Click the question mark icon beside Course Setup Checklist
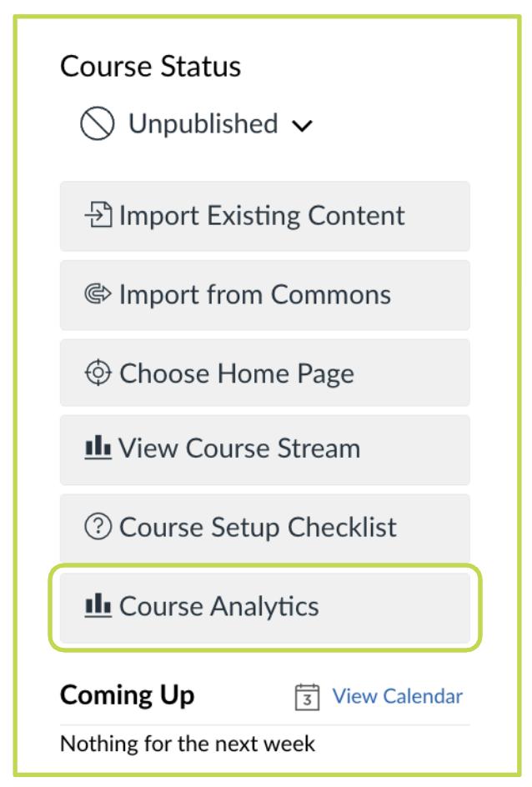This screenshot has height=787, width=532. [x=103, y=527]
